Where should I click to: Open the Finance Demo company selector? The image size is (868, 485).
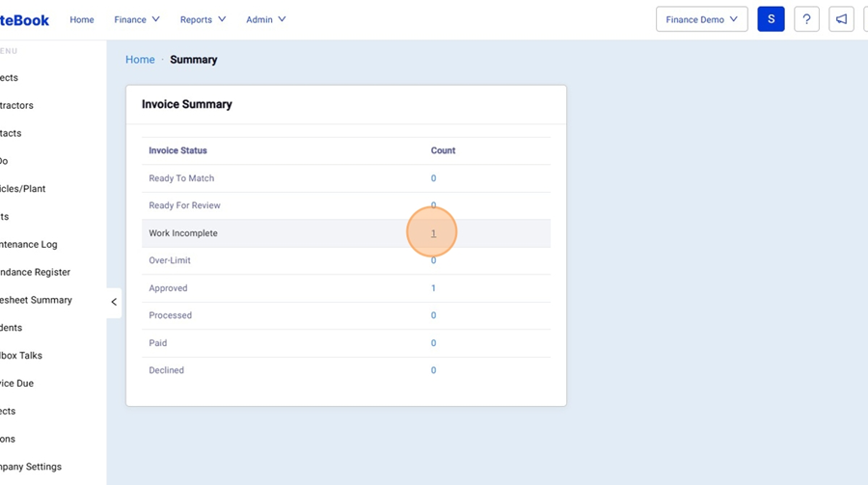pyautogui.click(x=701, y=19)
